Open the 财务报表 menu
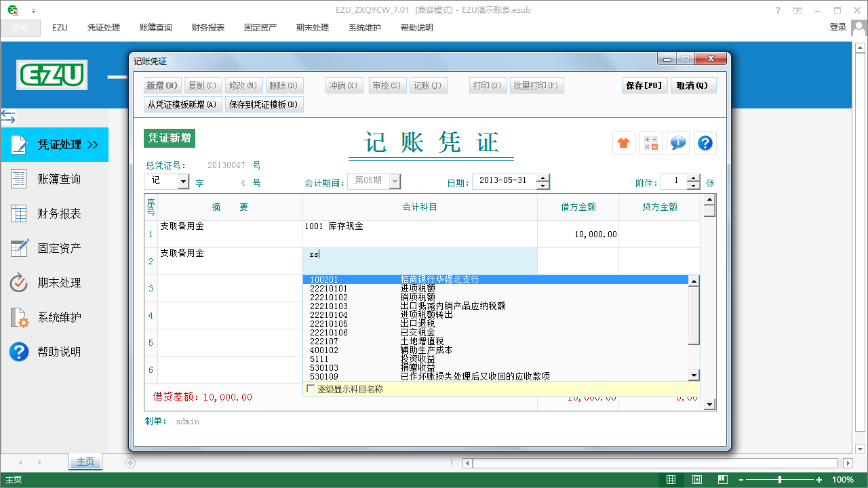Screen dimensions: 868x488 (208, 28)
